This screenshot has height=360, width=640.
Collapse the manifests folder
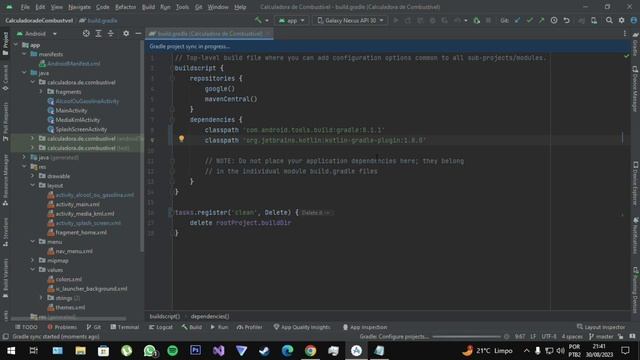coord(24,54)
